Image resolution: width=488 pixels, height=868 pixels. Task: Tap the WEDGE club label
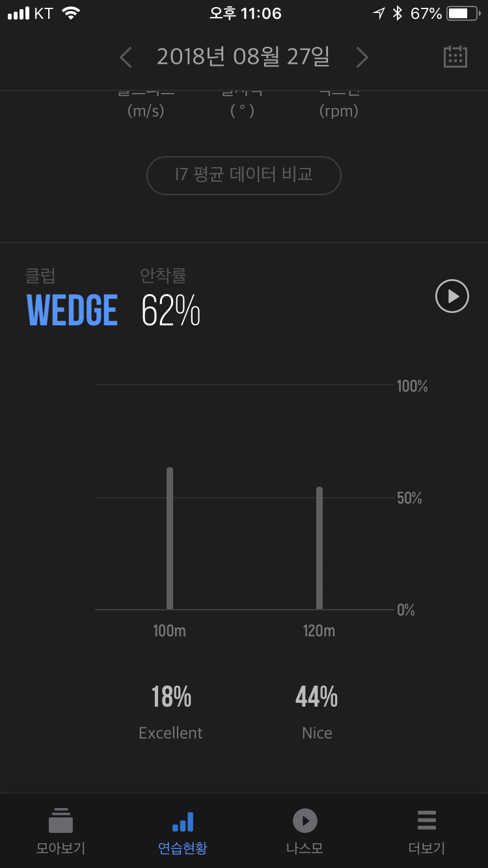tap(72, 311)
